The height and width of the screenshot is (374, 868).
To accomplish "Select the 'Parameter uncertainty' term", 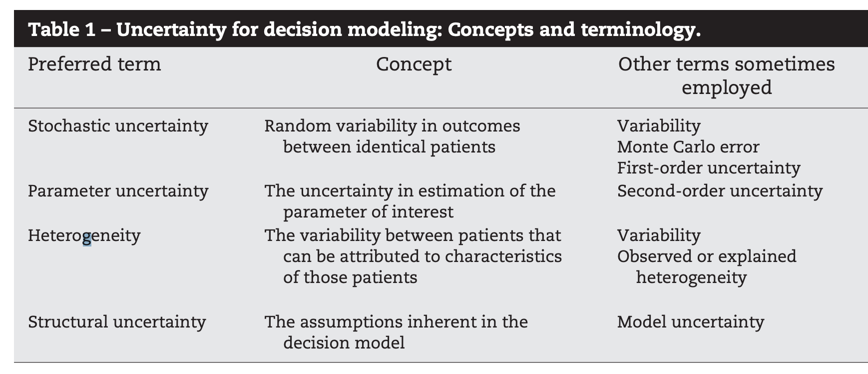I will point(118,191).
